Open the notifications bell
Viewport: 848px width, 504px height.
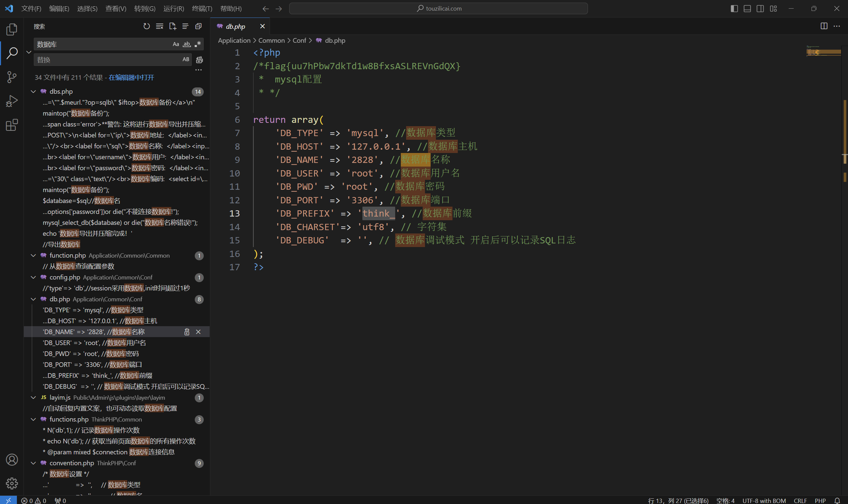837,500
